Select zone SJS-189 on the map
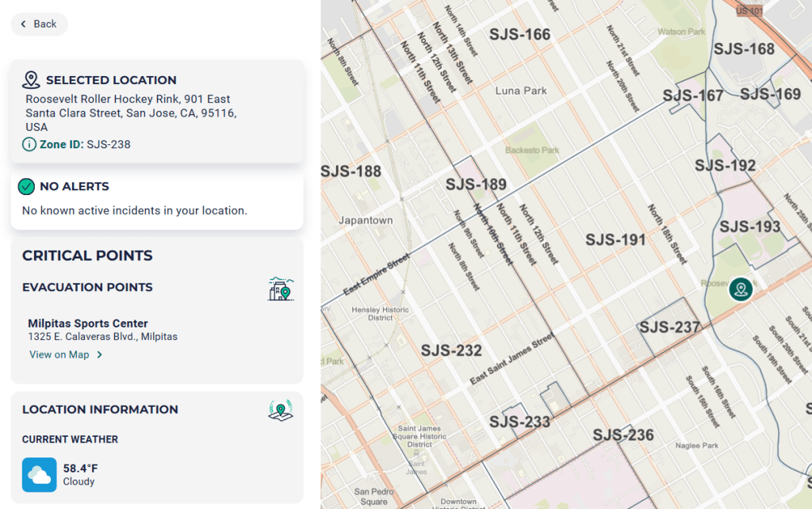This screenshot has height=509, width=812. [476, 185]
